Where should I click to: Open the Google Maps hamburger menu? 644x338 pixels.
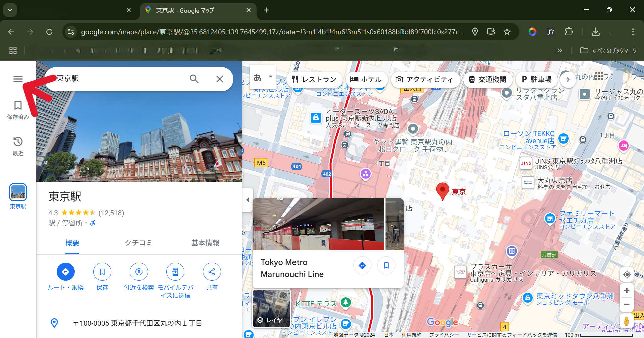click(18, 79)
